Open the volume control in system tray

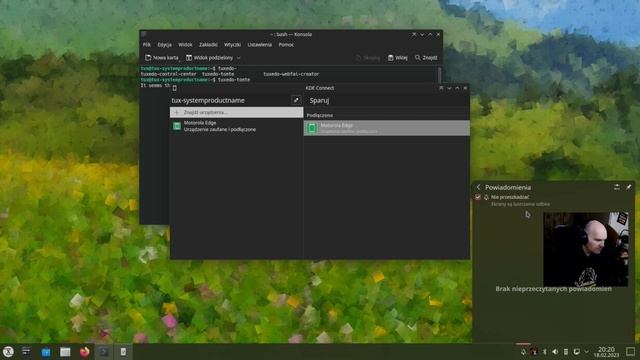[x=555, y=351]
